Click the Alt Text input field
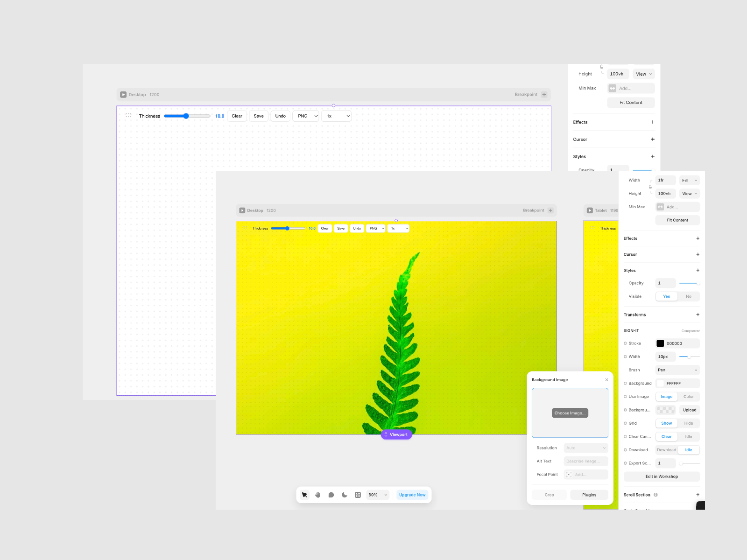Viewport: 747px width, 560px height. click(586, 461)
